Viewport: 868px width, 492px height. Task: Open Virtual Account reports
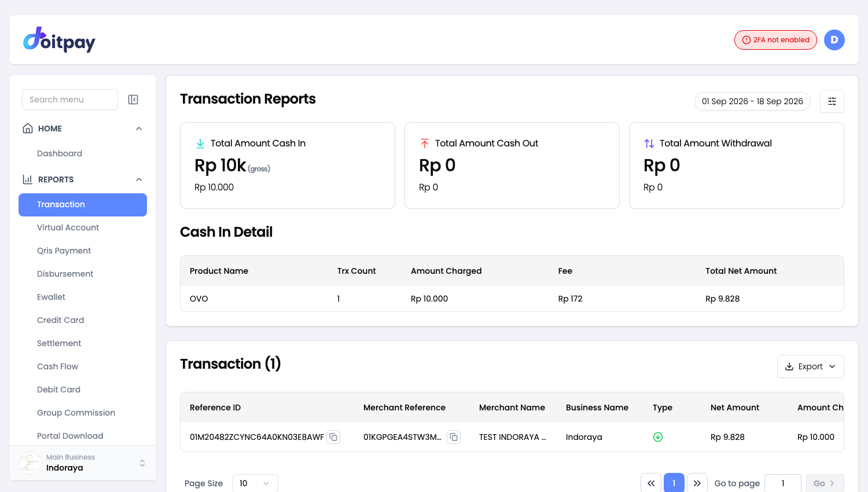[x=68, y=227]
